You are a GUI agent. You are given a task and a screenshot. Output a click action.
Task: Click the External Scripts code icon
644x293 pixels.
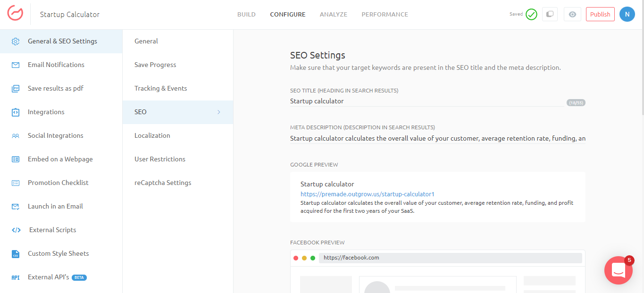tap(16, 230)
